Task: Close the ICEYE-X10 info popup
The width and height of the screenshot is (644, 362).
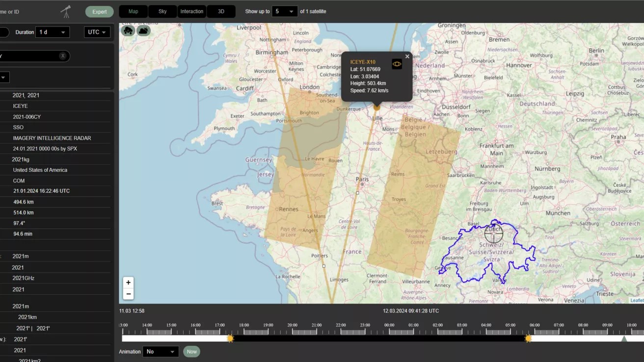Action: click(x=407, y=56)
